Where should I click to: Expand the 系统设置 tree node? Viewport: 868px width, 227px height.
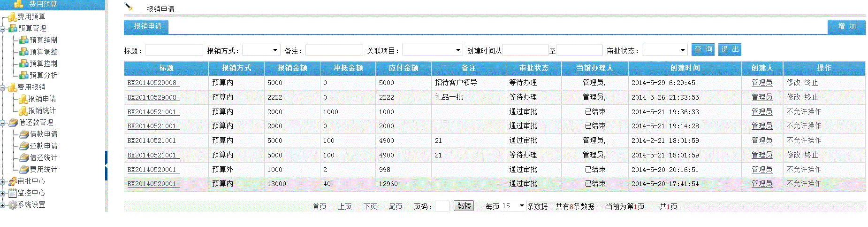3,205
